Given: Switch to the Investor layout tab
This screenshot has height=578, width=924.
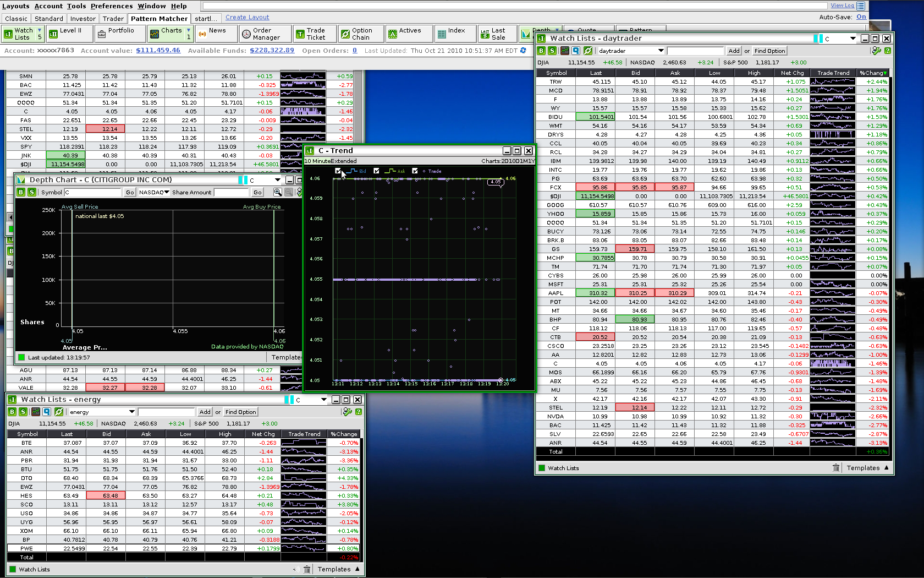Looking at the screenshot, I should [x=82, y=18].
